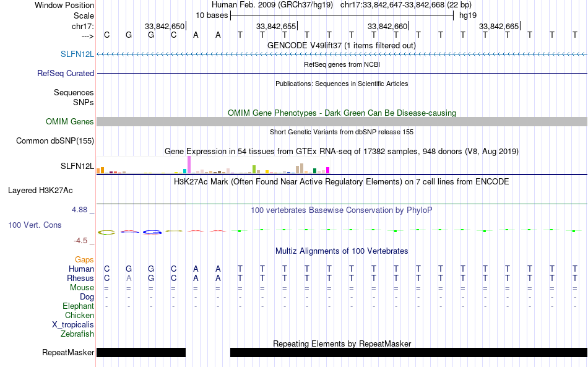Click the magenta GTEx bar at chart end

328,170
